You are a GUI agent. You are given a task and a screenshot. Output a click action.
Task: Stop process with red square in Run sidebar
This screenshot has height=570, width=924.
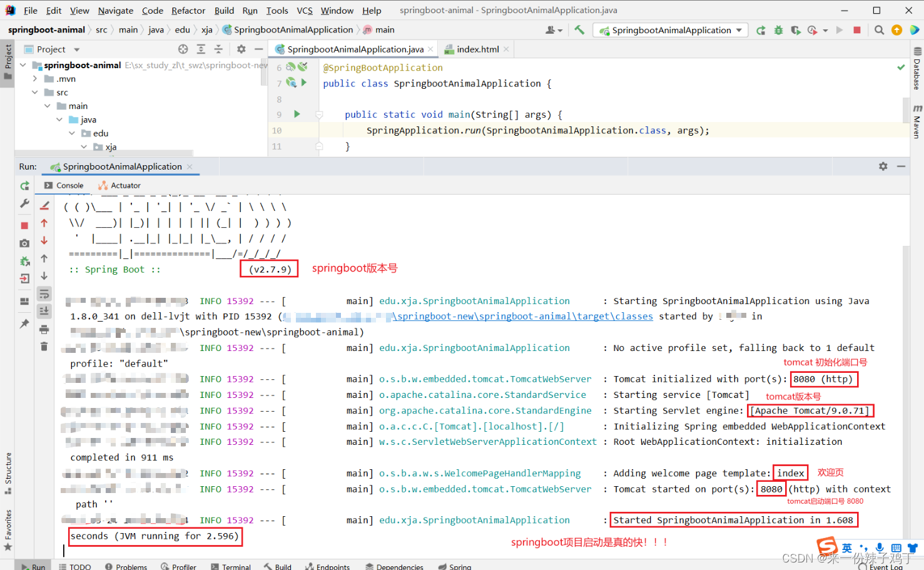(24, 225)
